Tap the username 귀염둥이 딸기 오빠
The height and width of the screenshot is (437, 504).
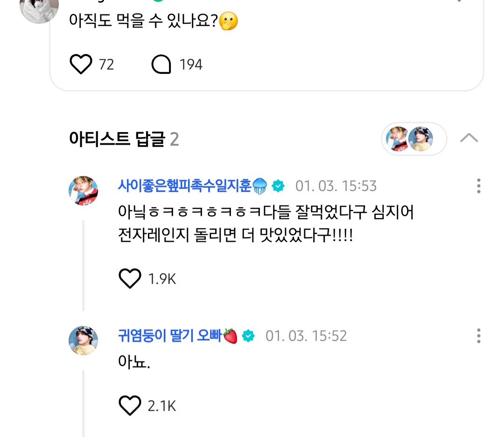pos(171,336)
